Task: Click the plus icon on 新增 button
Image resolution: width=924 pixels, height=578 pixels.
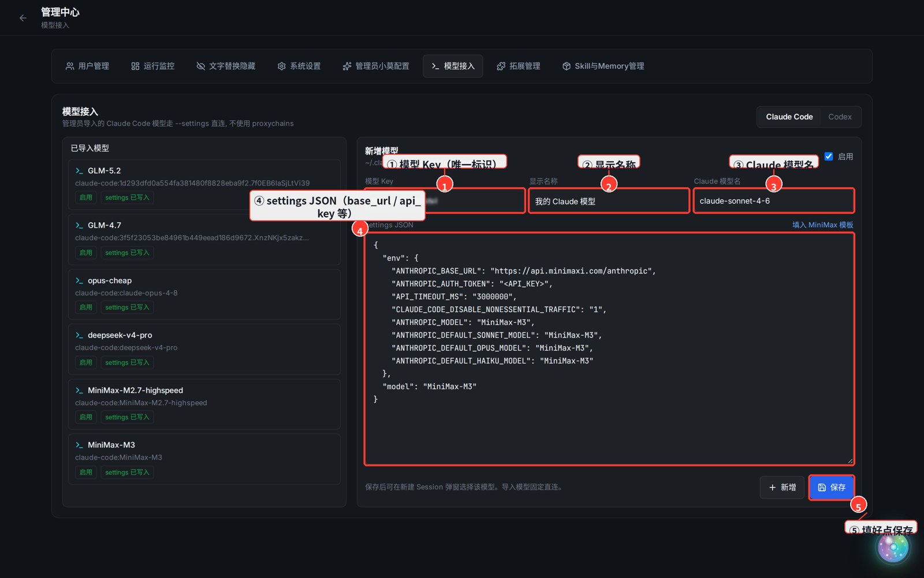Action: click(x=772, y=487)
